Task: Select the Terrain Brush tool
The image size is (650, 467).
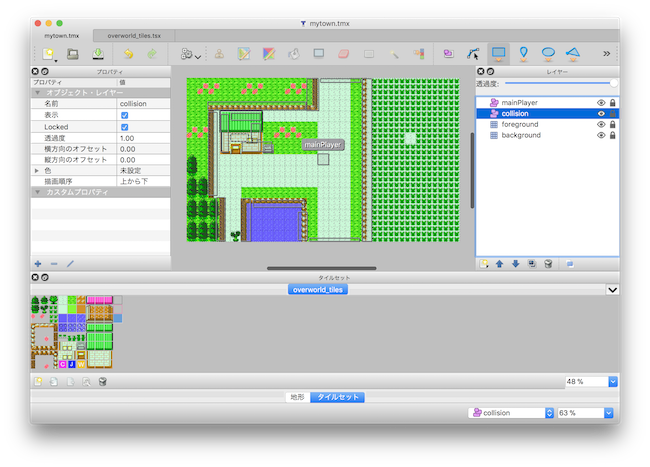Action: pyautogui.click(x=244, y=54)
